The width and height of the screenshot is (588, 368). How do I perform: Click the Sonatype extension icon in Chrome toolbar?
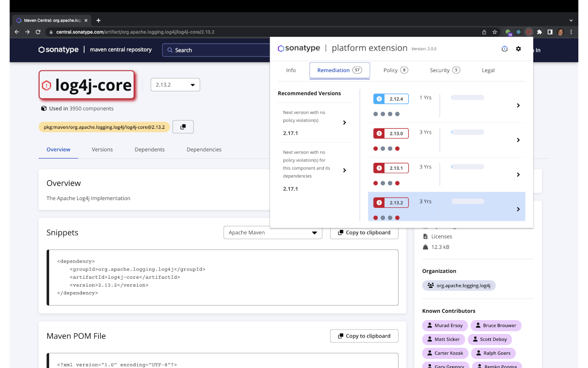point(529,32)
